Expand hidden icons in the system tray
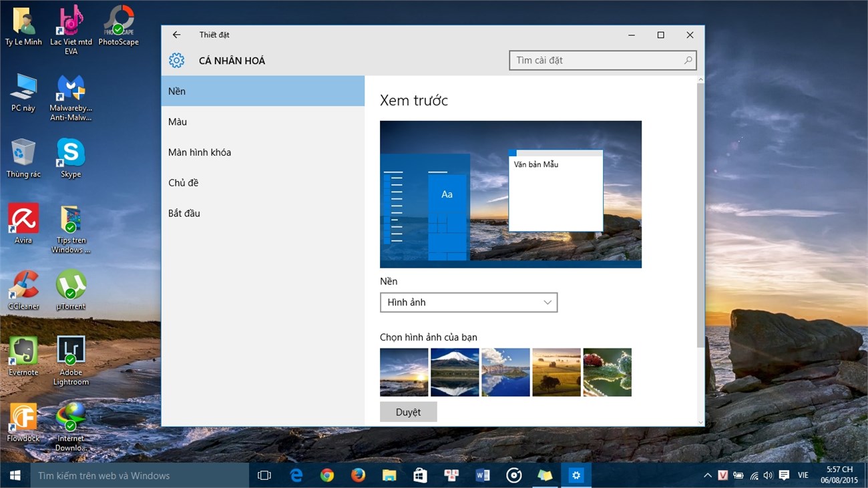Viewport: 868px width, 488px height. (x=707, y=475)
